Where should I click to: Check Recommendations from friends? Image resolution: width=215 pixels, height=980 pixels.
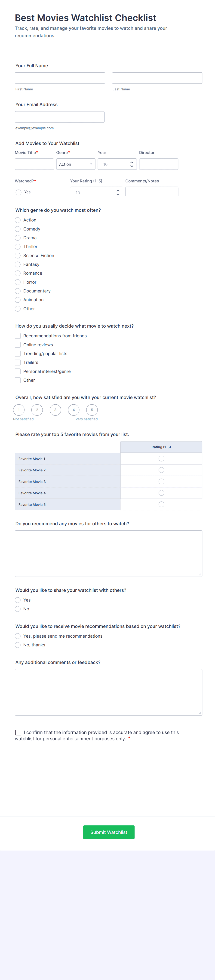click(x=18, y=336)
